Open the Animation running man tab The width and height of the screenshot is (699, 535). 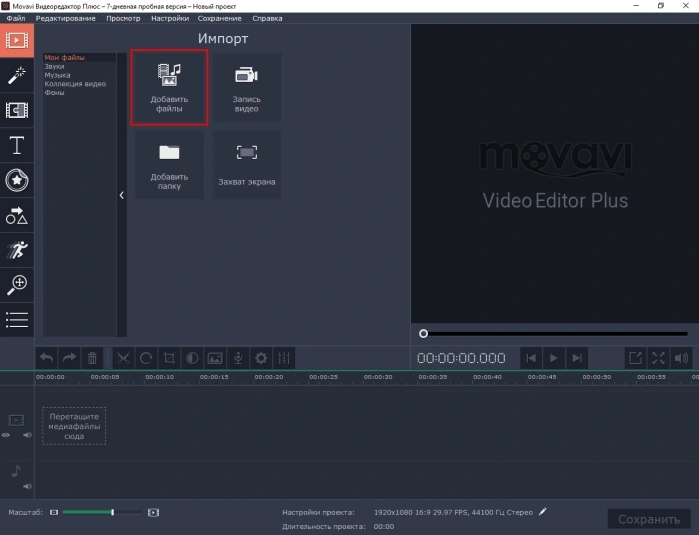(17, 250)
